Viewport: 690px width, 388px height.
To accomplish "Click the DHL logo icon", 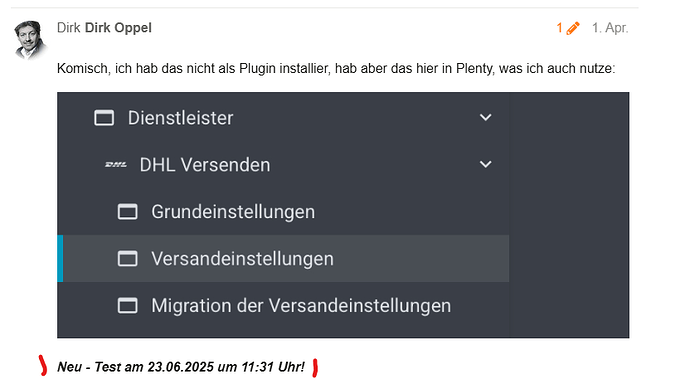I will pos(116,165).
